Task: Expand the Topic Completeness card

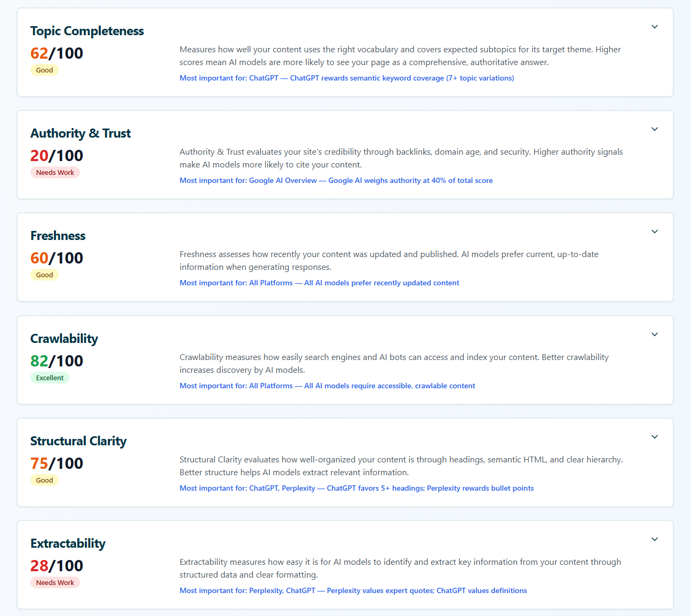Action: 654,26
